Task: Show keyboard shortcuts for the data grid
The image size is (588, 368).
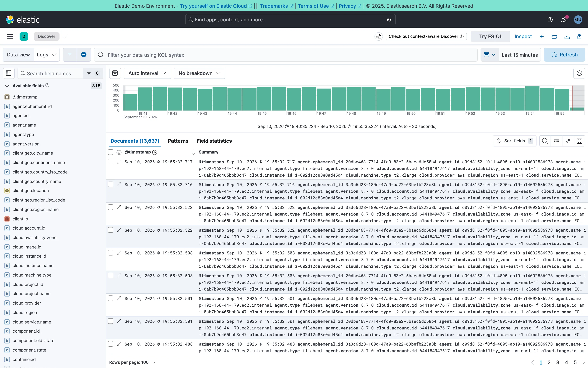Action: (x=556, y=141)
